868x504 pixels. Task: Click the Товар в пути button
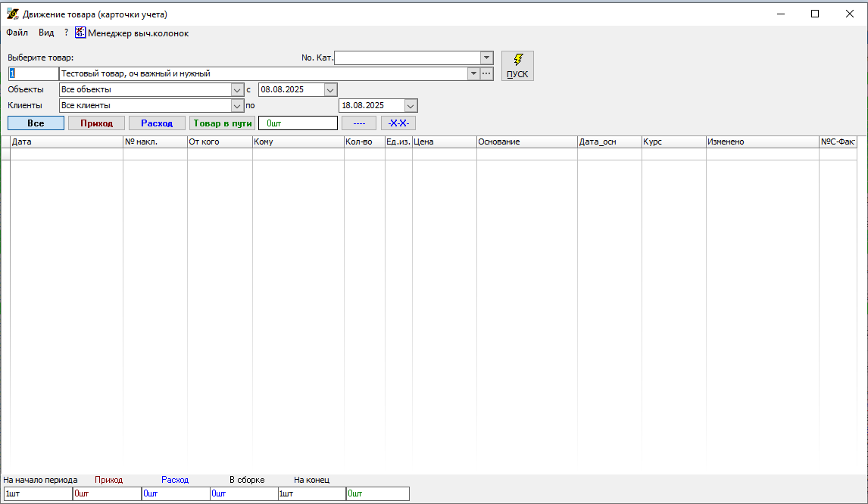[x=222, y=123]
